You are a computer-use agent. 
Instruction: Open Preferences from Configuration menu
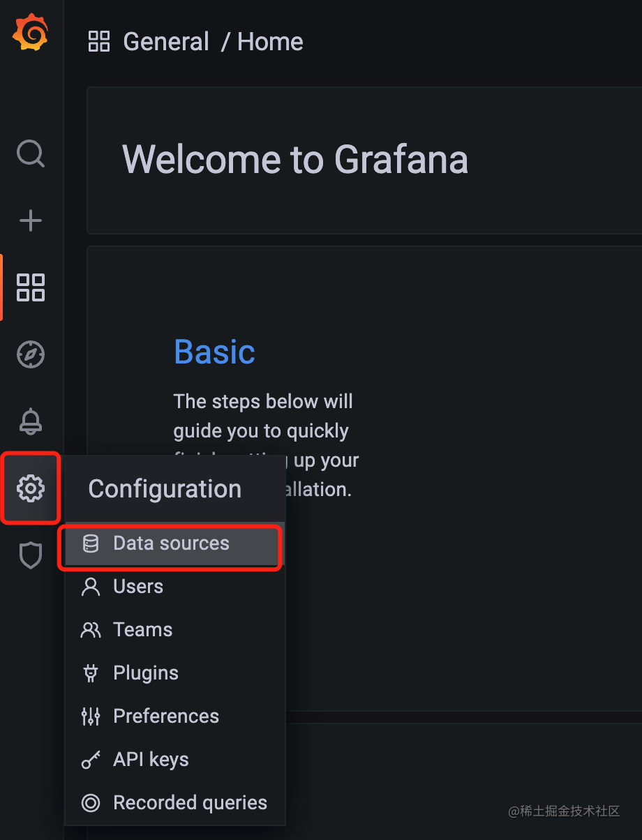[x=174, y=717]
